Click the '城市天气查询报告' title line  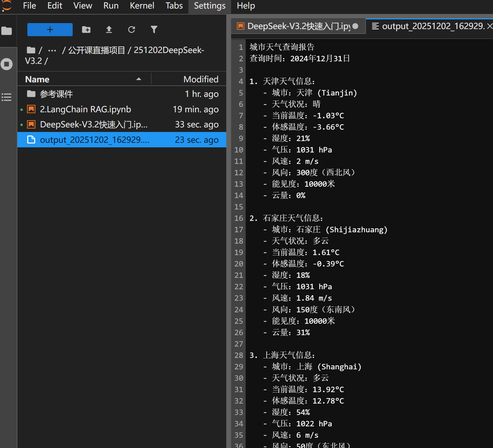[282, 47]
